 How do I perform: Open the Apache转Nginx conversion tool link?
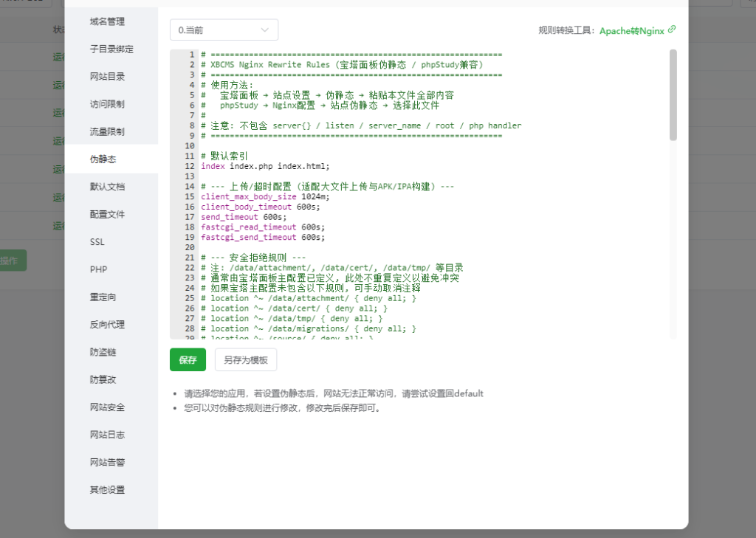tap(632, 30)
